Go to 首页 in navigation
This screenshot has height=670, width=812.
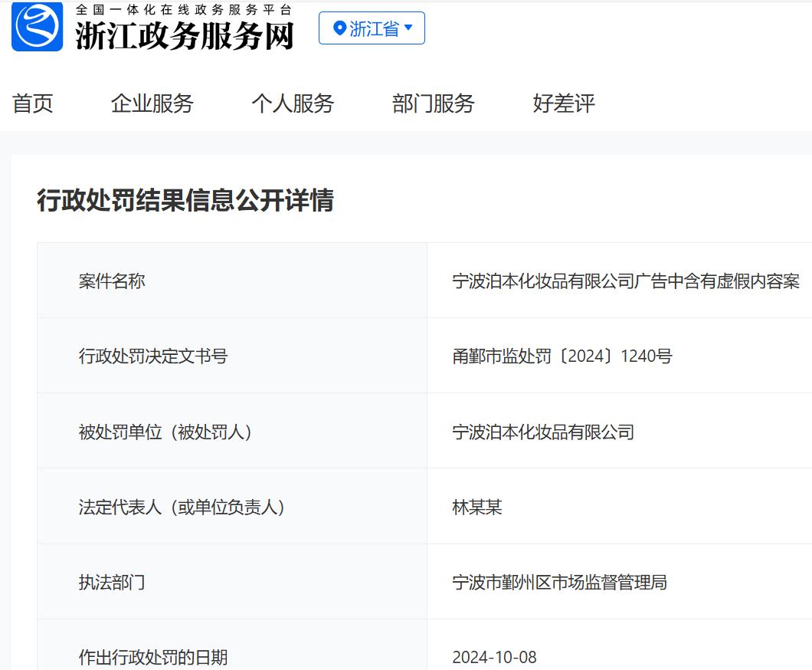[33, 103]
